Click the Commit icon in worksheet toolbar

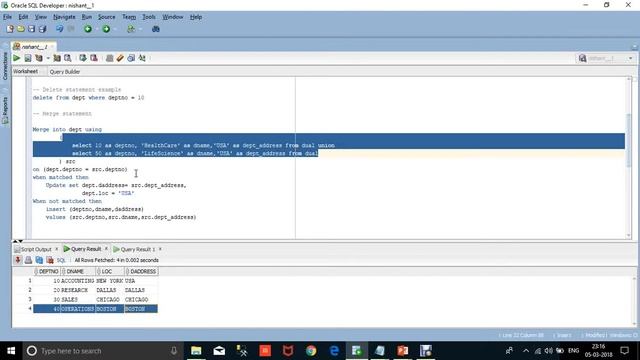(83, 58)
